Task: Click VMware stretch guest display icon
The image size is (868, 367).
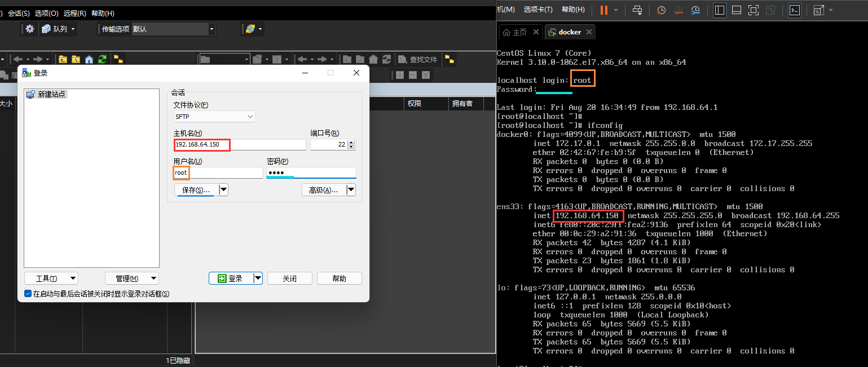Action: click(x=818, y=10)
